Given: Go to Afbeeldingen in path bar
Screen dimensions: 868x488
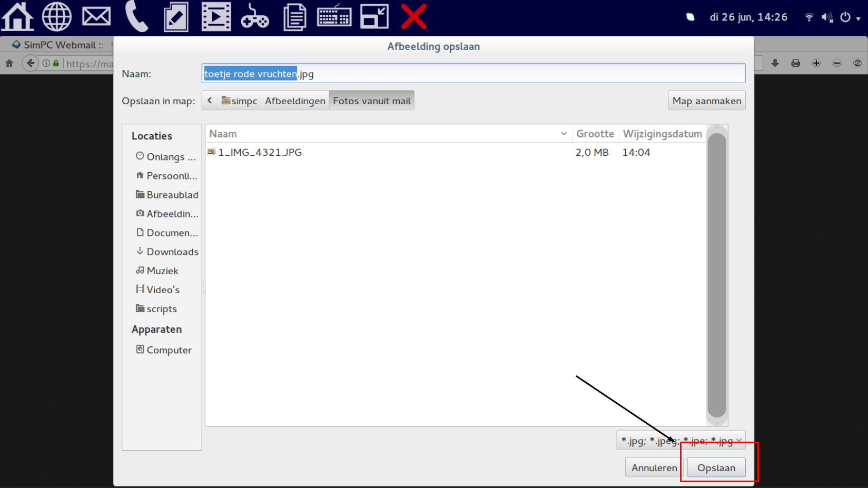Looking at the screenshot, I should coord(295,101).
